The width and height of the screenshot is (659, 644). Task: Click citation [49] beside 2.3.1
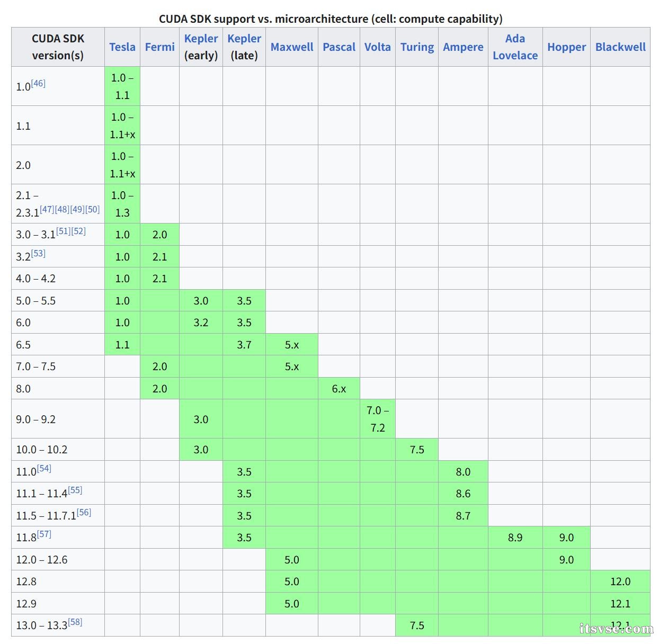click(77, 209)
